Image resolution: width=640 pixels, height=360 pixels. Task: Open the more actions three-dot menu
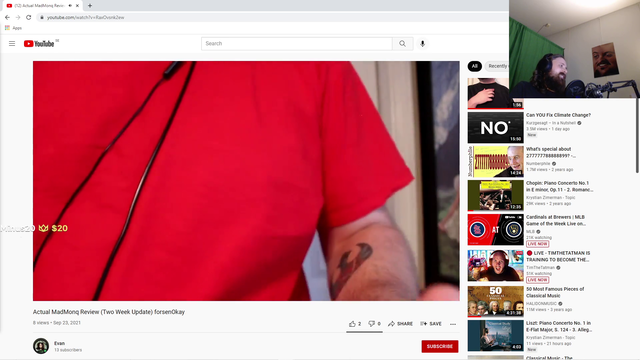click(x=453, y=324)
